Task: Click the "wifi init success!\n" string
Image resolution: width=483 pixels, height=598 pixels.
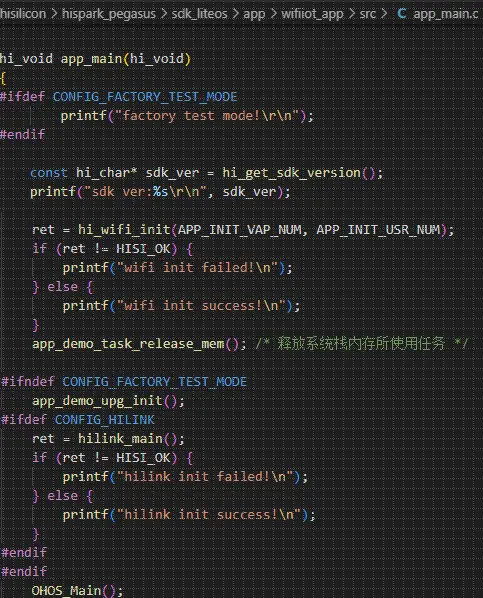Action: 201,305
